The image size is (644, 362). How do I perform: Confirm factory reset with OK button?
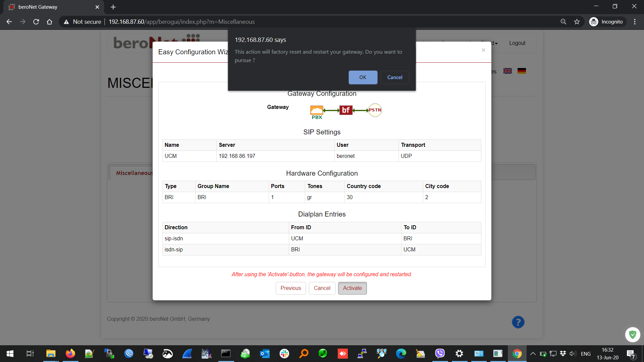(363, 77)
